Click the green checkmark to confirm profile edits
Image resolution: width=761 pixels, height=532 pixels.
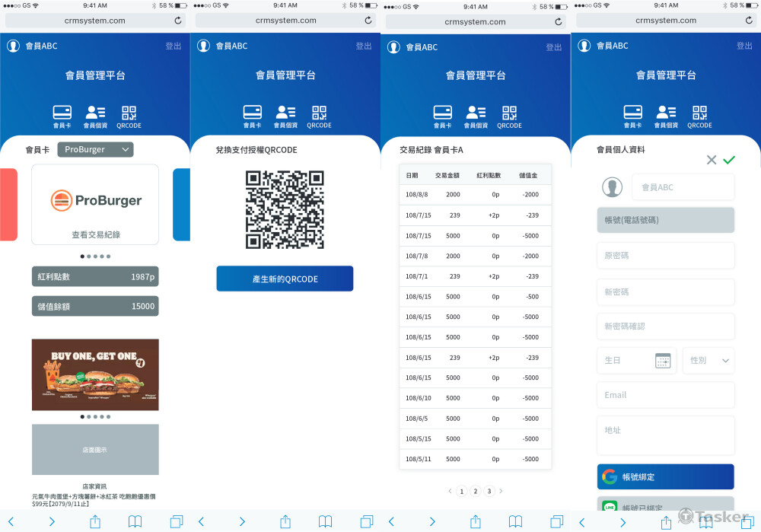pyautogui.click(x=730, y=160)
